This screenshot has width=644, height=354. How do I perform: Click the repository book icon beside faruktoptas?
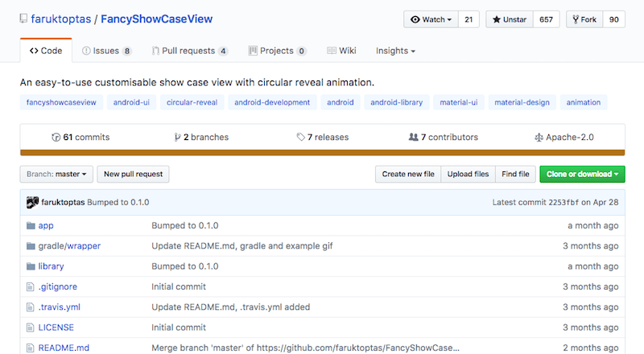point(23,19)
